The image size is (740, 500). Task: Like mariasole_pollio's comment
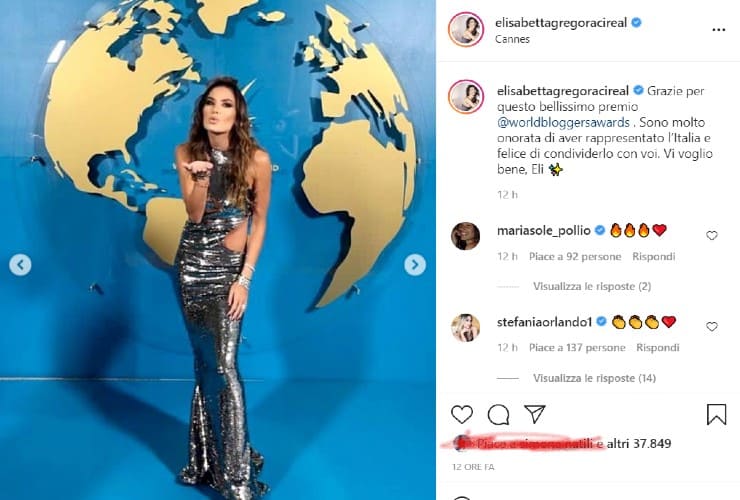tap(712, 235)
